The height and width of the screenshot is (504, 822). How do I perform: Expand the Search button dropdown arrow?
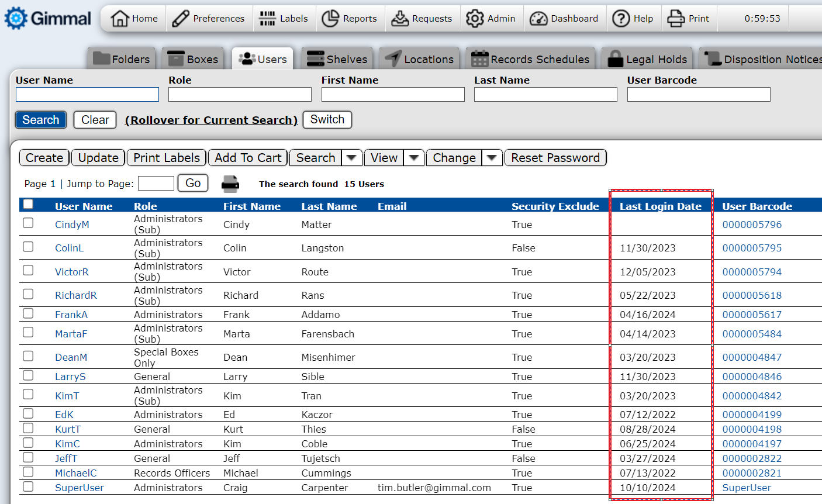pyautogui.click(x=351, y=158)
